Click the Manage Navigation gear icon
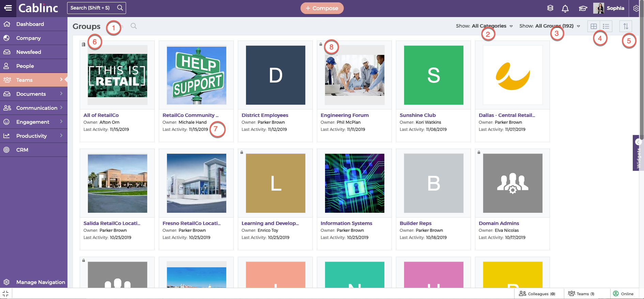The image size is (644, 299). [x=6, y=282]
